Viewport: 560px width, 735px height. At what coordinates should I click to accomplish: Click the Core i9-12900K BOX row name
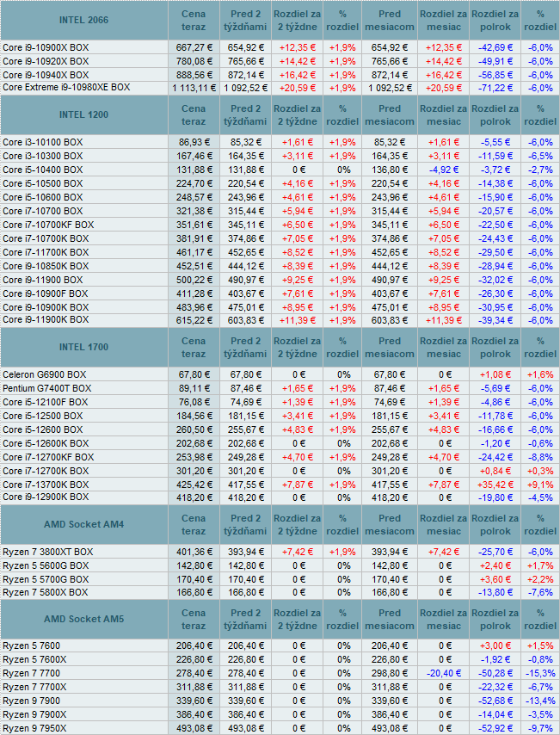coord(46,497)
